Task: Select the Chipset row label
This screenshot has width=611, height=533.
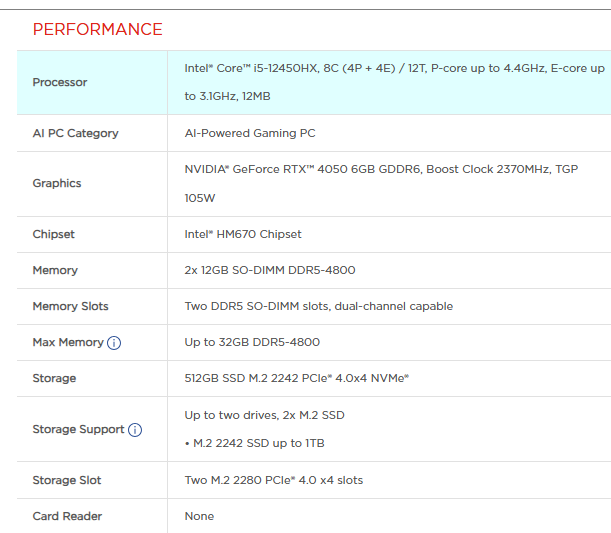Action: [54, 234]
